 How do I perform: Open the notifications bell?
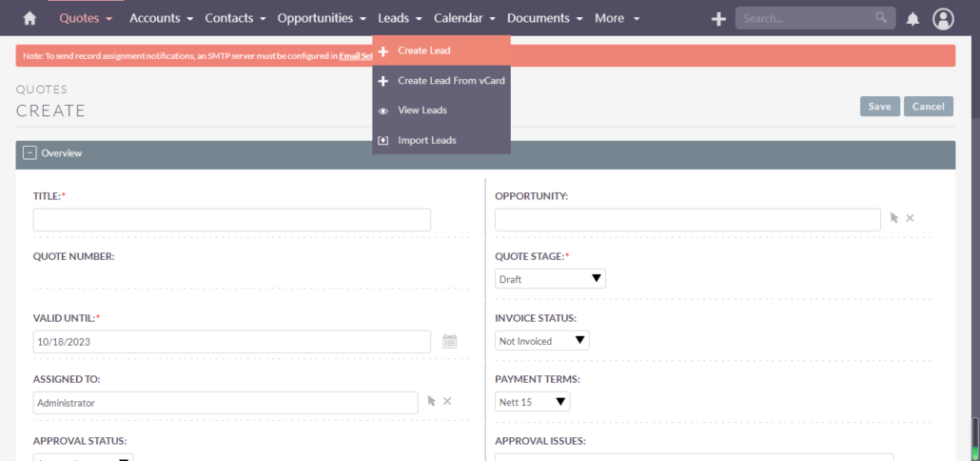click(912, 18)
